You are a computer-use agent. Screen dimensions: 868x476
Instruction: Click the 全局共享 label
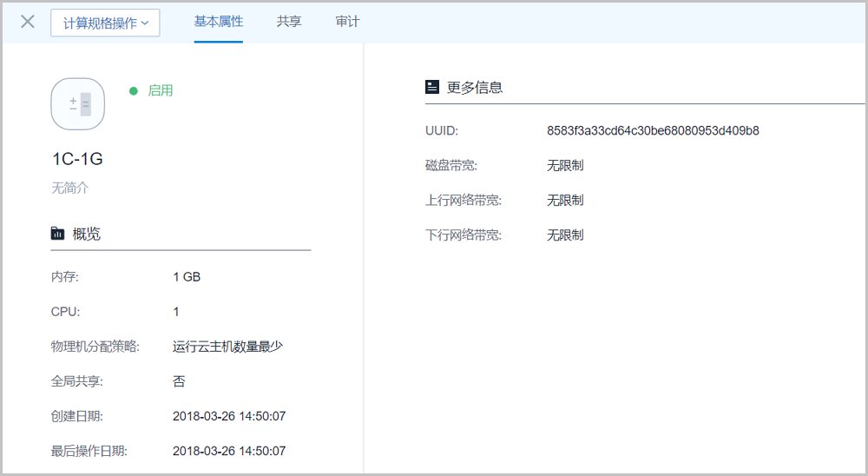(77, 381)
